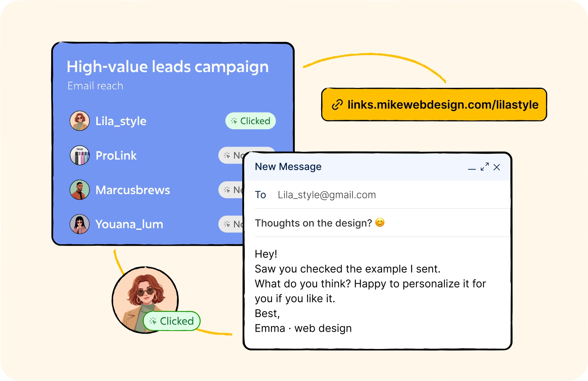Click the Clicked badge next to Lila_style

click(251, 121)
